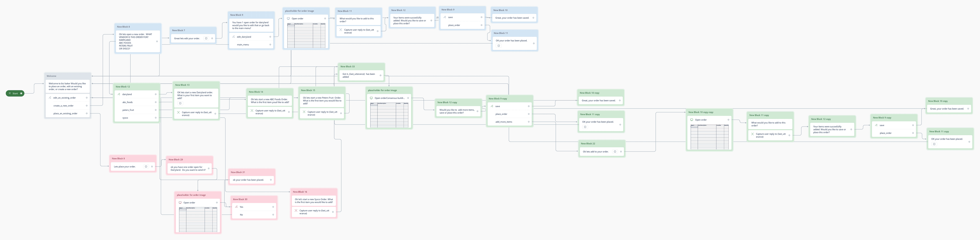Open the 'Got it, {last_utterance} has been added' step
This screenshot has width=980, height=240.
coord(361,75)
